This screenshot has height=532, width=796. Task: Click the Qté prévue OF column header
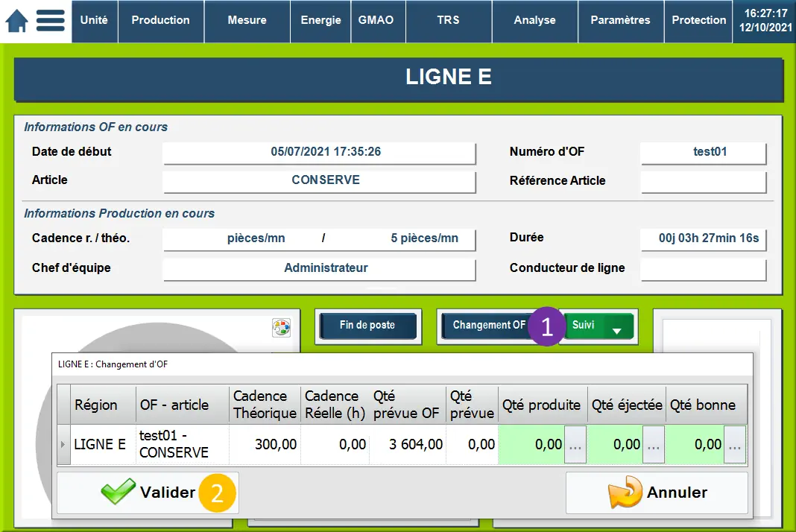(x=408, y=405)
